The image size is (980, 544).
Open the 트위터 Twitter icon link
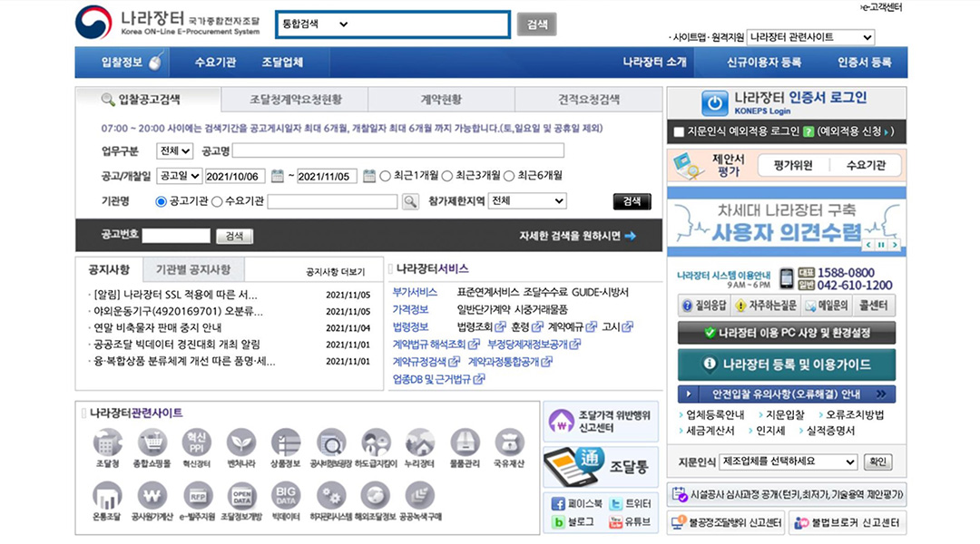[x=615, y=503]
